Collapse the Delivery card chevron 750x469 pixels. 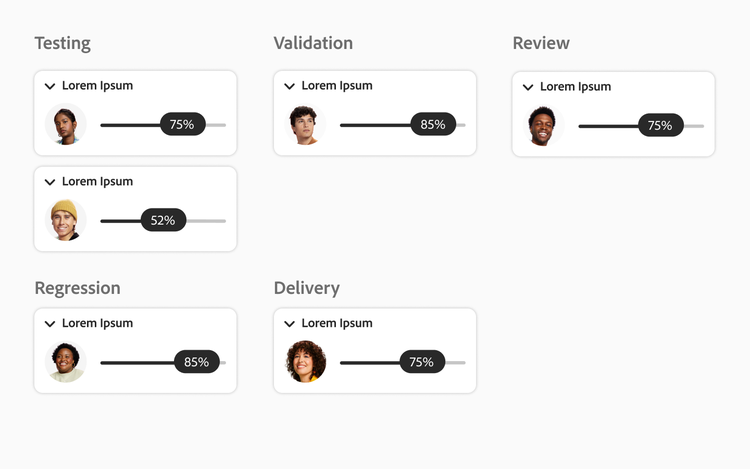tap(289, 324)
